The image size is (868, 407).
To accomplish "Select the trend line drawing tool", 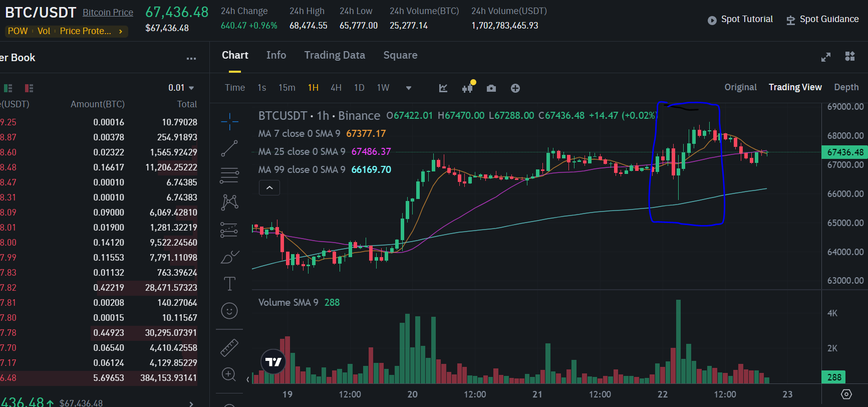I will click(229, 148).
